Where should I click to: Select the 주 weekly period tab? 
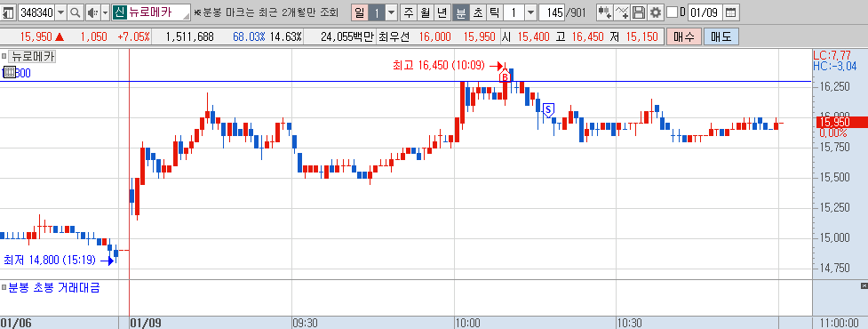click(x=409, y=12)
